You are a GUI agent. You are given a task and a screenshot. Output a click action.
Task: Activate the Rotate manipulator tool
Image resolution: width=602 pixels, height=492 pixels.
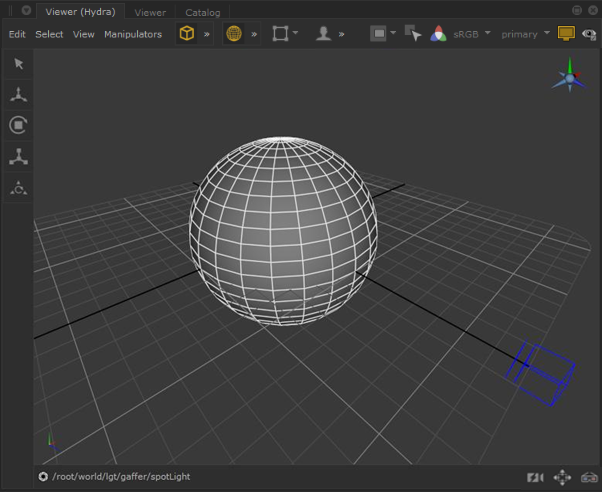18,125
